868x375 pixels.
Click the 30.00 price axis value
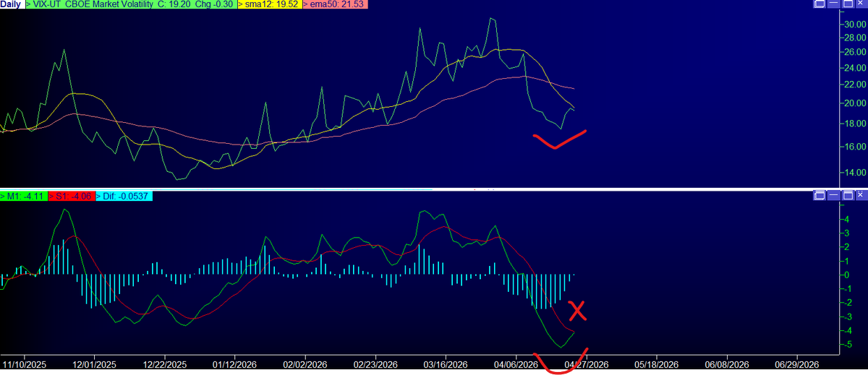854,24
